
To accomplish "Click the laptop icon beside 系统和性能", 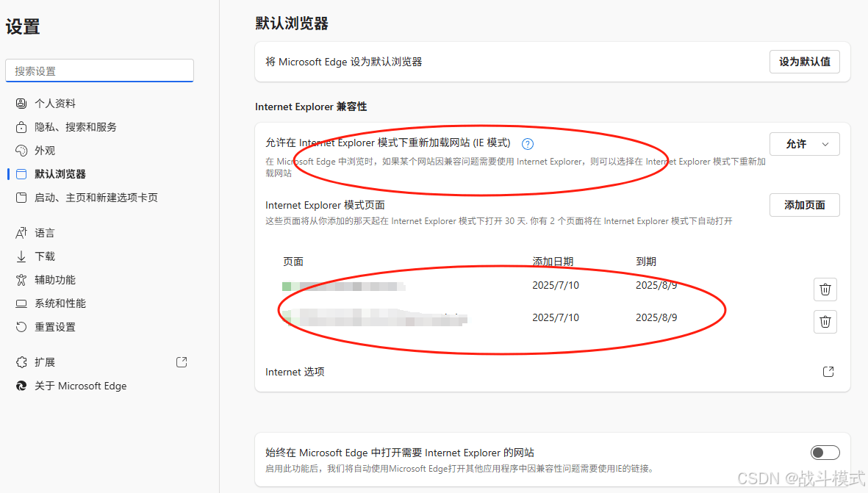I will [x=21, y=303].
